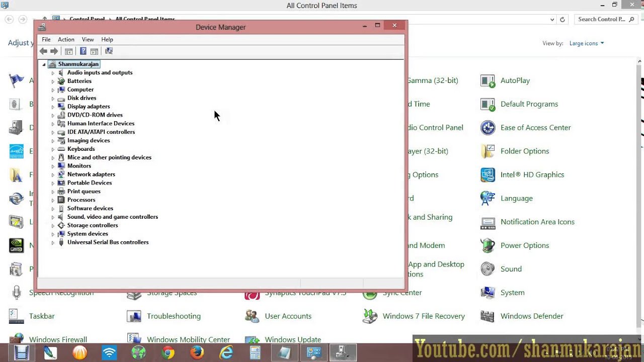Select the System devices tree item

tap(88, 234)
